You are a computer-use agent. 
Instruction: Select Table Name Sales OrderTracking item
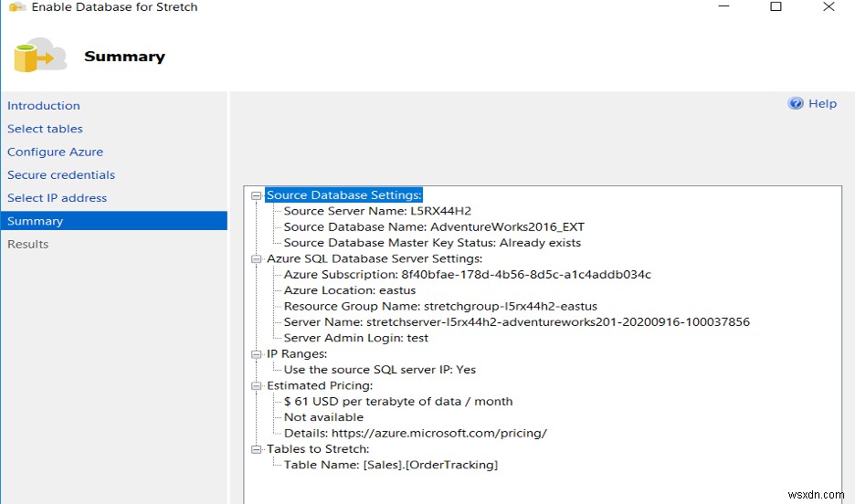pyautogui.click(x=390, y=465)
